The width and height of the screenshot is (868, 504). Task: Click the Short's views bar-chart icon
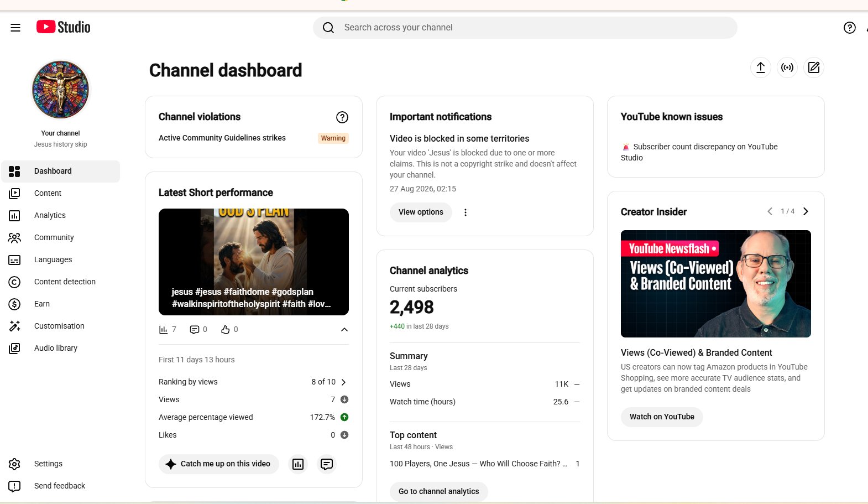(163, 330)
